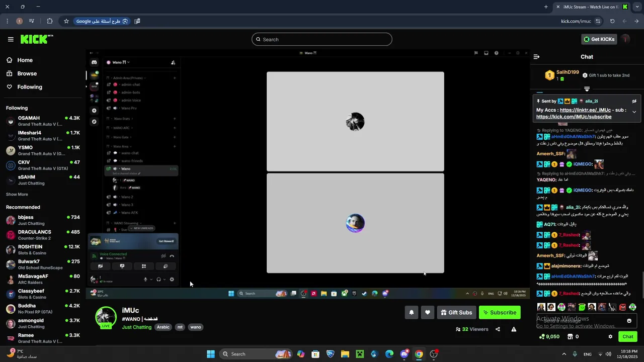Select the mt tag

click(180, 327)
